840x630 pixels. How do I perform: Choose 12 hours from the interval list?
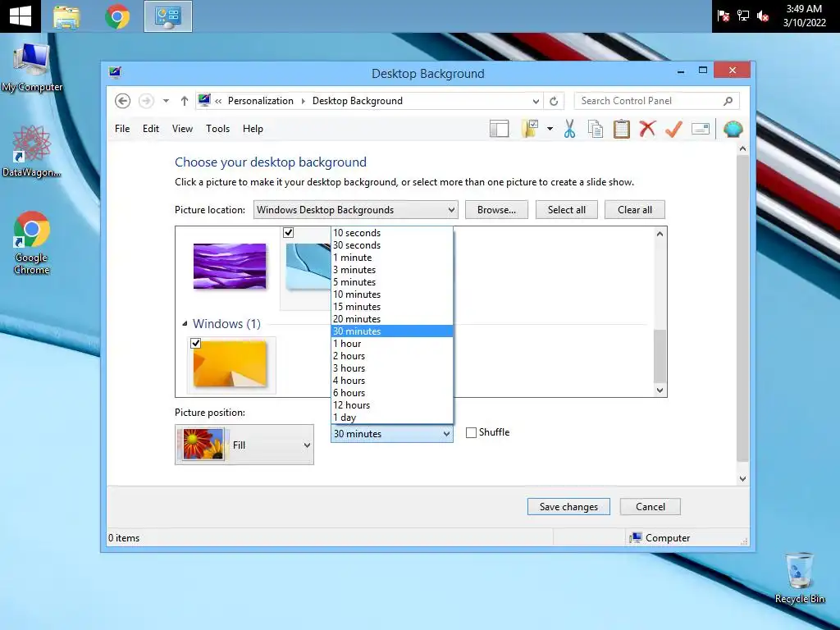click(392, 405)
